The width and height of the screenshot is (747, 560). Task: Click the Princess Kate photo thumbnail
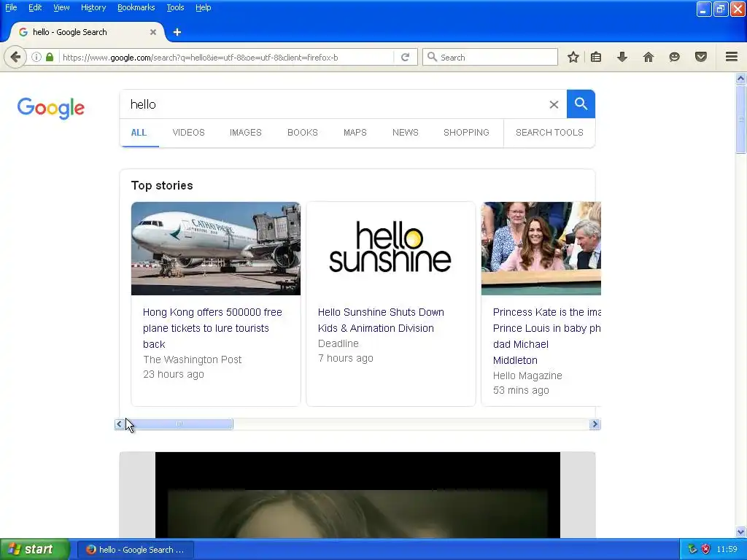[x=541, y=249]
